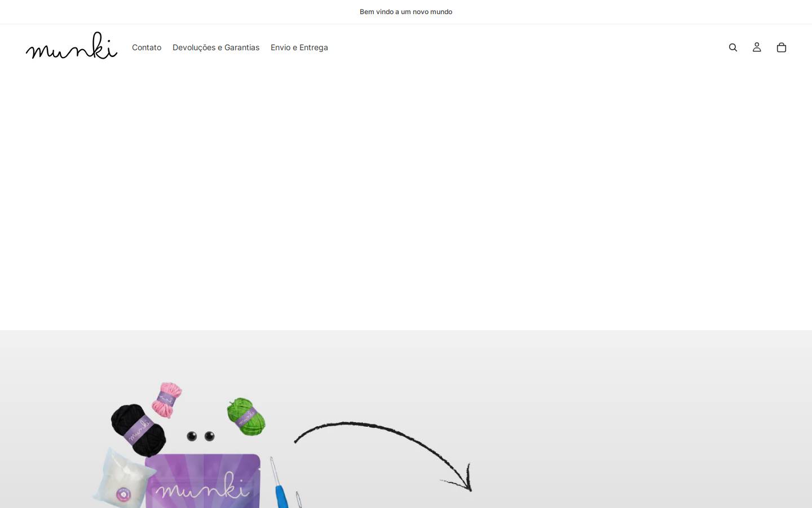Open the shopping cart bag icon

click(x=781, y=47)
